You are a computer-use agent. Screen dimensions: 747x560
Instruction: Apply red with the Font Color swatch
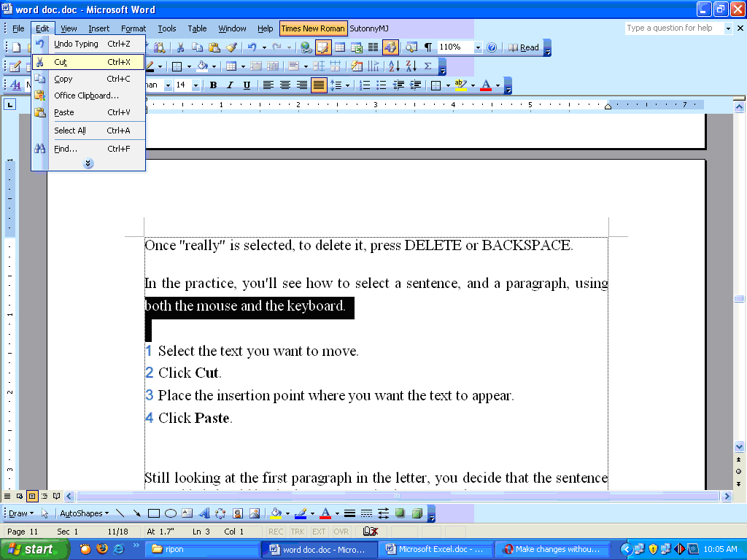484,85
